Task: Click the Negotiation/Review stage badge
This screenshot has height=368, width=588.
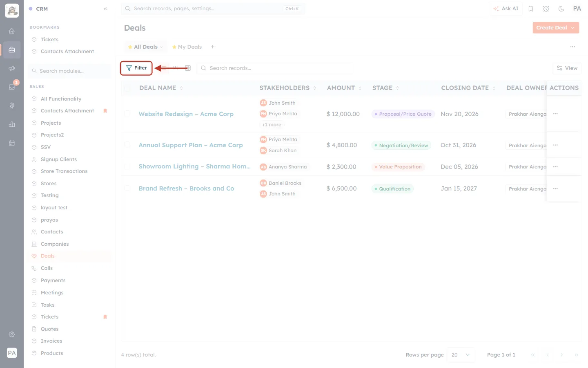Action: pyautogui.click(x=401, y=145)
